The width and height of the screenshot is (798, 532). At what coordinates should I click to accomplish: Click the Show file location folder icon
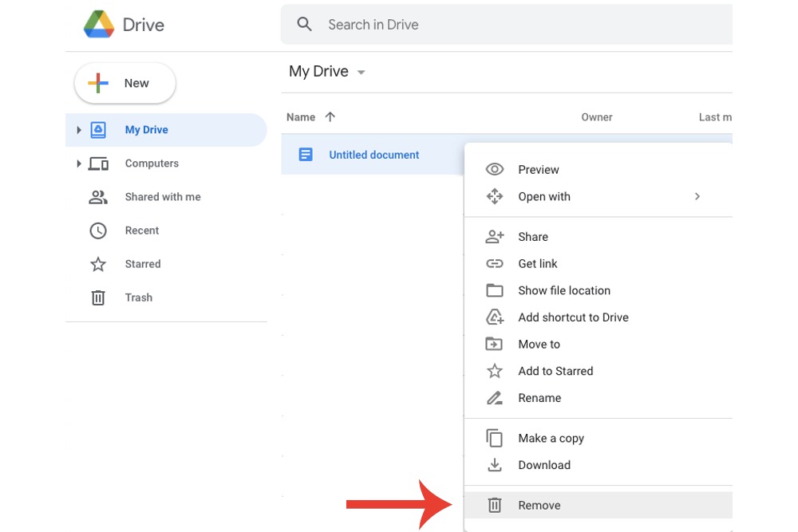coord(495,290)
